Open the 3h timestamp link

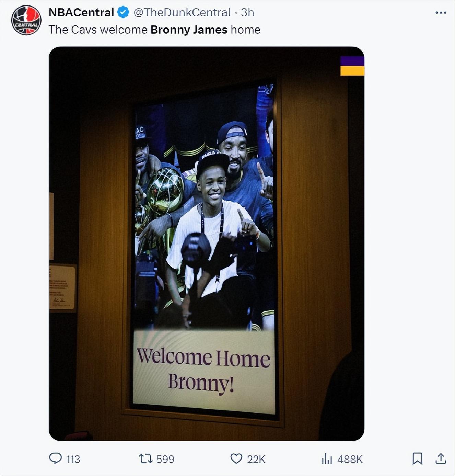247,12
